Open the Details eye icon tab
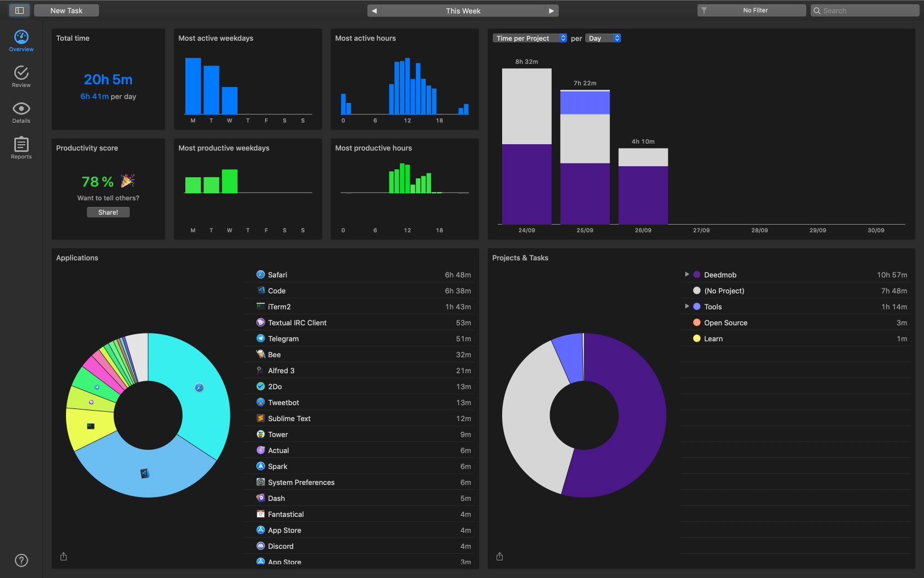The width and height of the screenshot is (924, 578). [21, 113]
